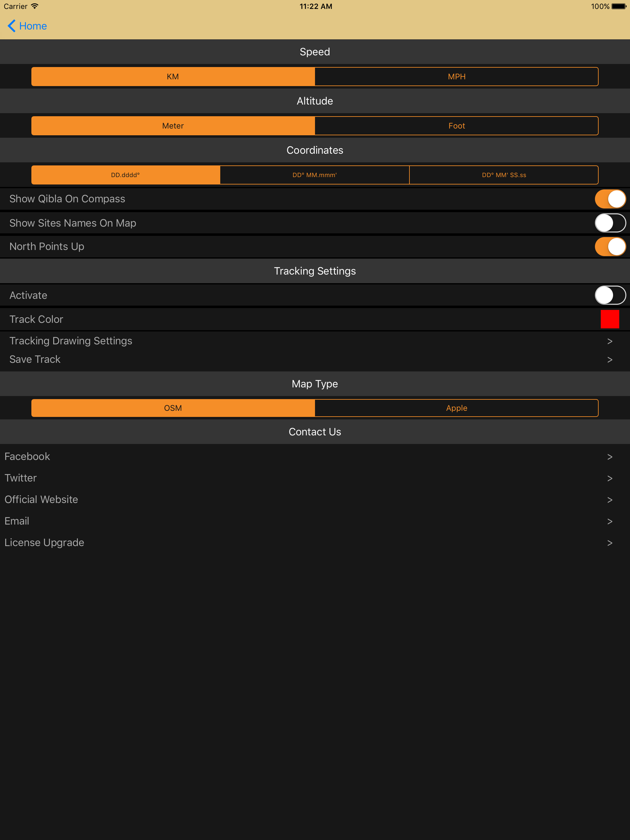Screen dimensions: 630x840
Task: Select DD° MM.mmm' coordinate format
Action: pos(315,175)
